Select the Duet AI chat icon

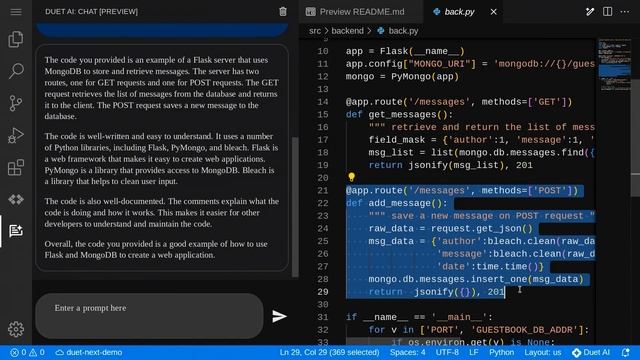(x=16, y=231)
